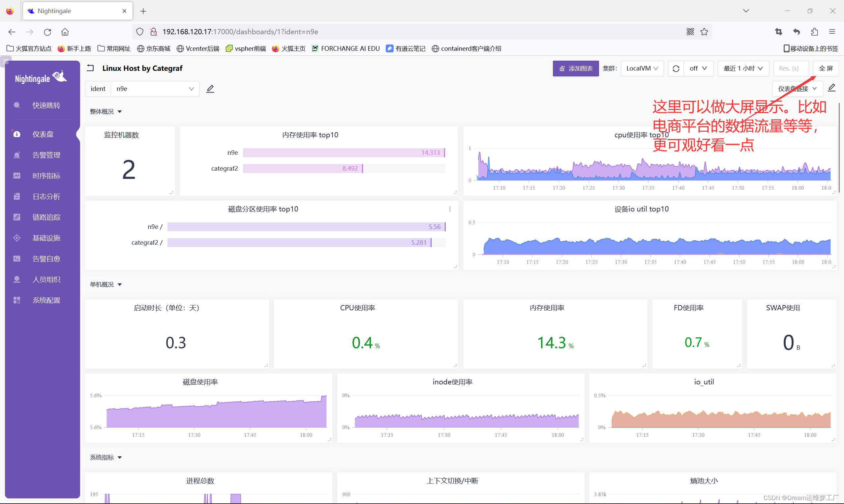
Task: Open the ident n9e dropdown
Action: (155, 89)
